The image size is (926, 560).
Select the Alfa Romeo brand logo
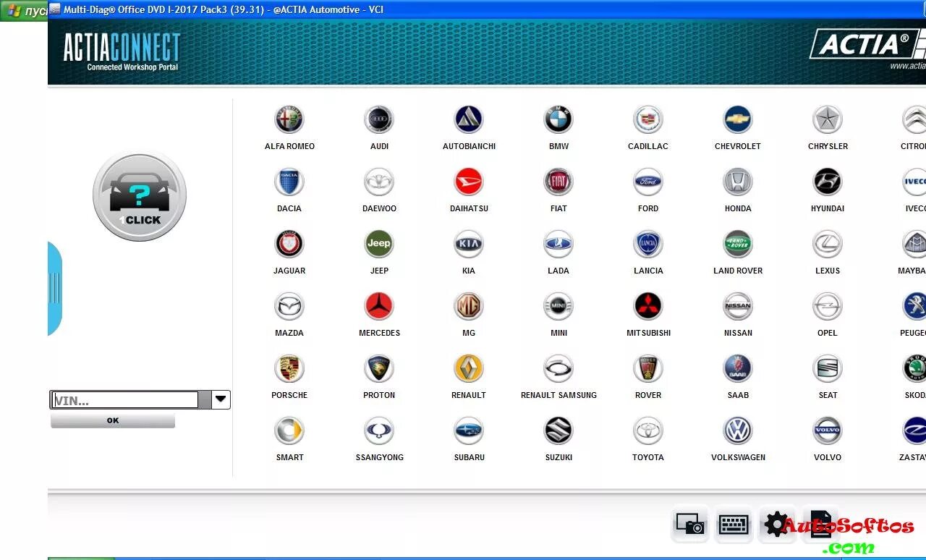(289, 119)
